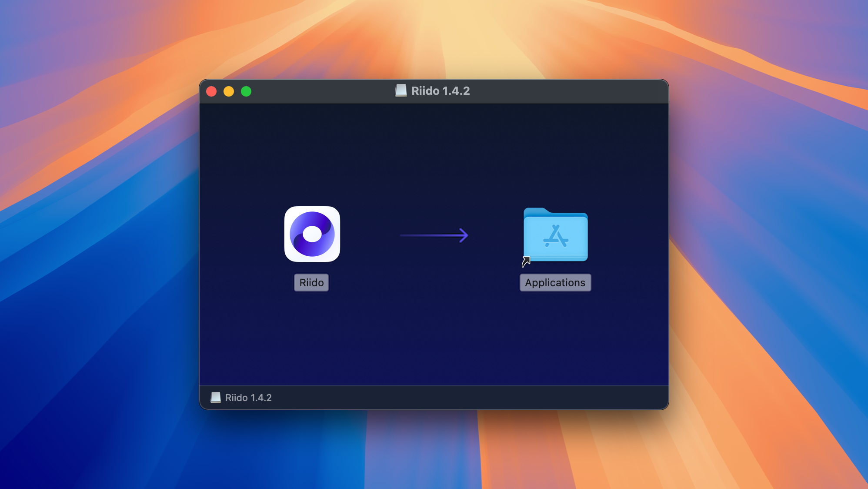Select the Applications folder shortcut icon
This screenshot has width=868, height=489.
tap(555, 235)
